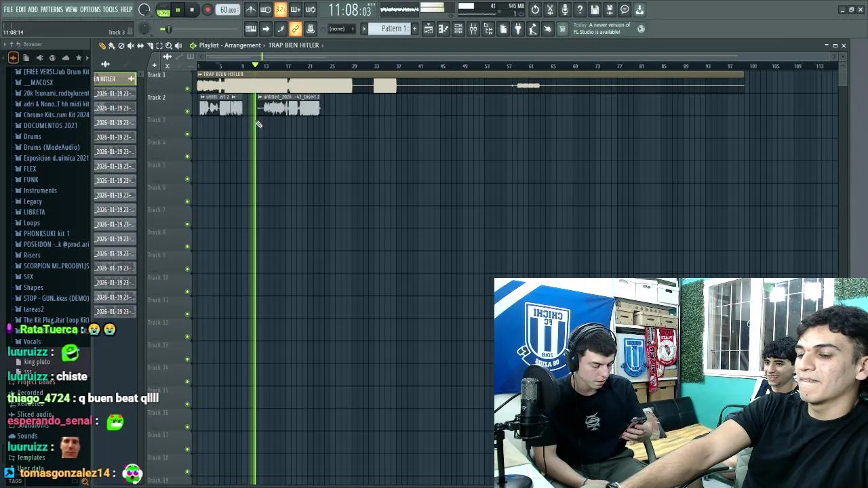Click the Save project floppy icon
This screenshot has height=488, width=868.
coord(595,9)
